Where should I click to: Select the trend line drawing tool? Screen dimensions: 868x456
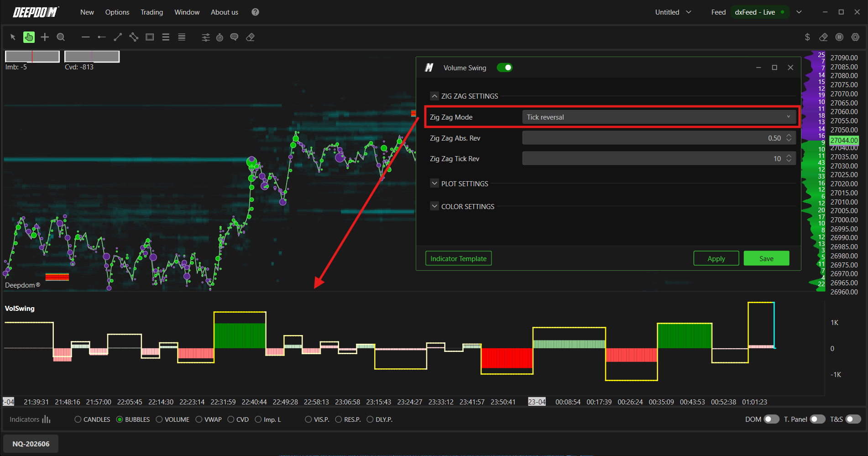118,37
